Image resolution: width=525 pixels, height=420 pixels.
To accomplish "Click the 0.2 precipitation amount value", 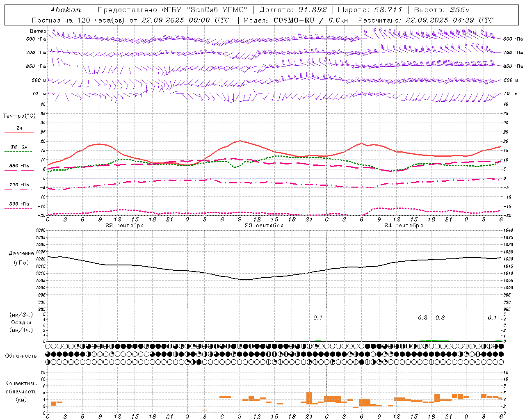I will coord(422,318).
